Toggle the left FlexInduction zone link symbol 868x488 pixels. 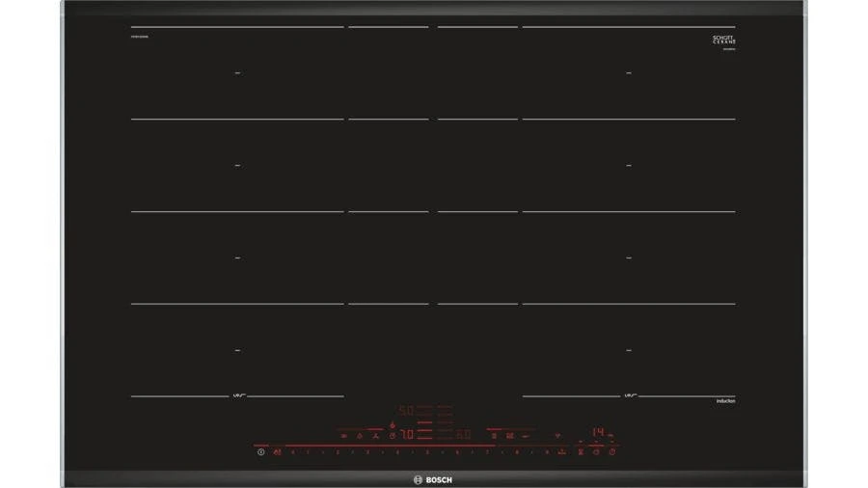237,396
